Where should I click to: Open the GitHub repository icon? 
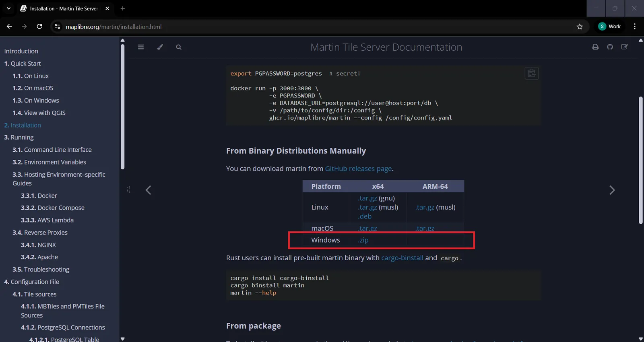[610, 47]
